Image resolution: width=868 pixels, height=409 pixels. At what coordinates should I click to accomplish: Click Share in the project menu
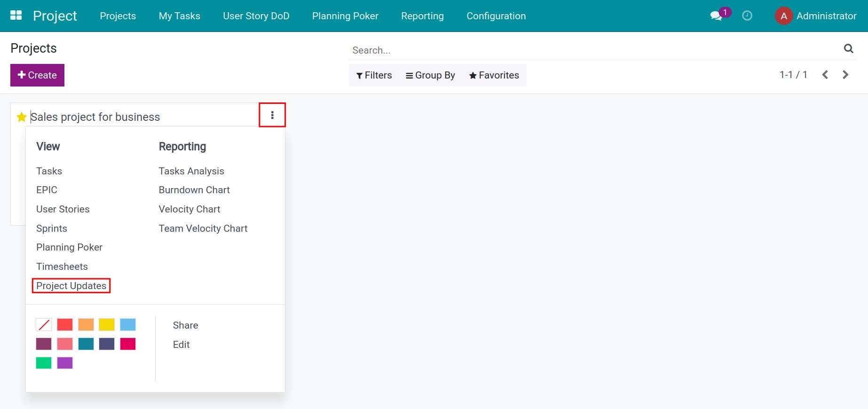click(x=186, y=325)
